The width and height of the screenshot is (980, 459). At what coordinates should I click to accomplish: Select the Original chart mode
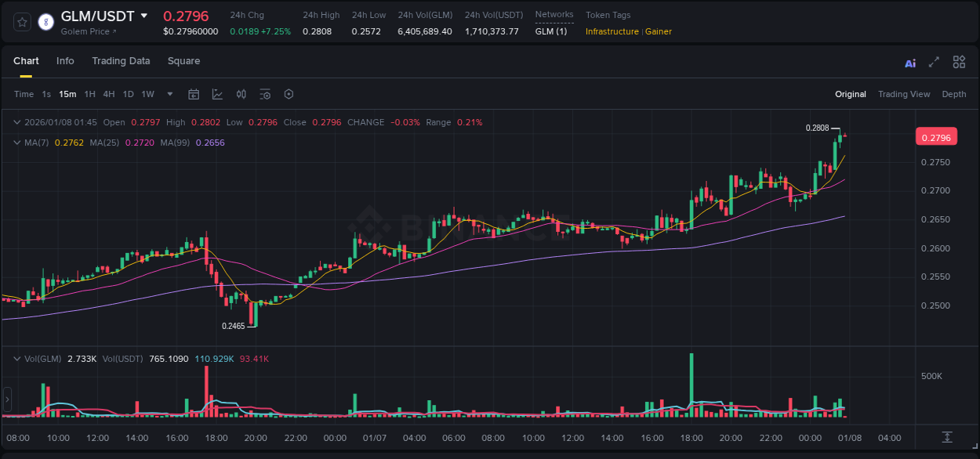click(850, 94)
